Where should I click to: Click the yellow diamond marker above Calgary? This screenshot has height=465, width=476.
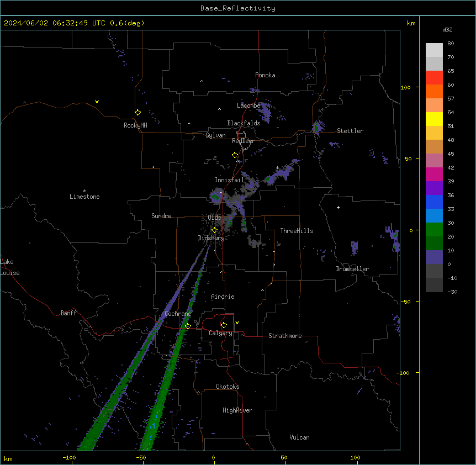coord(224,325)
